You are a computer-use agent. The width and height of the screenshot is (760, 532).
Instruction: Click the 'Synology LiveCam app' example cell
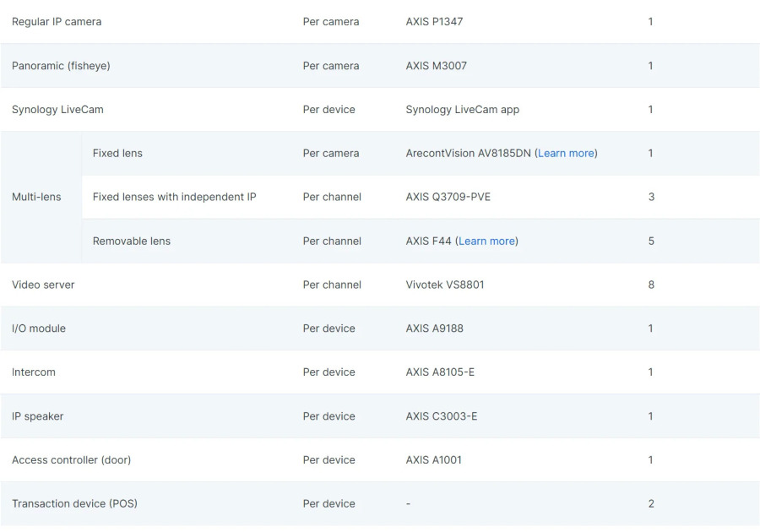click(463, 110)
